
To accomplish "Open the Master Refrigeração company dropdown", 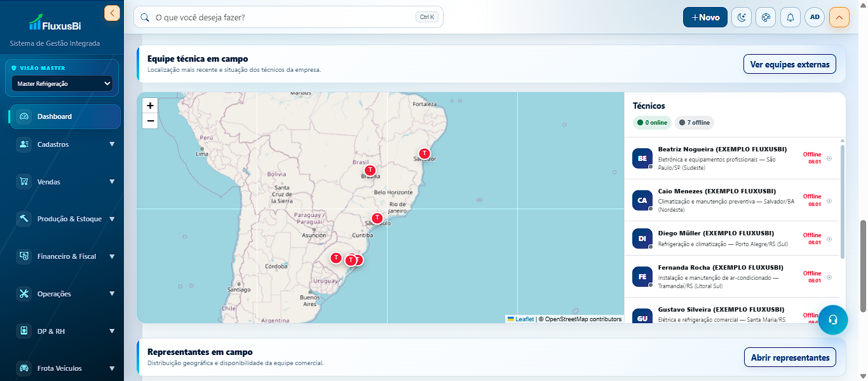I will (x=62, y=83).
